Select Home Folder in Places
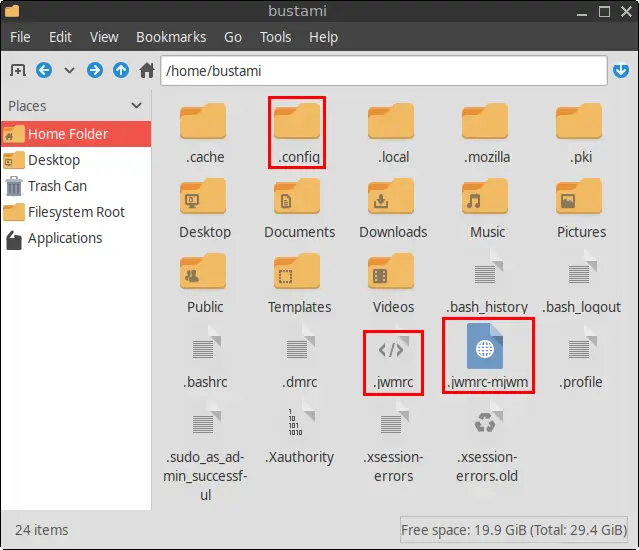The image size is (639, 550). [76, 134]
